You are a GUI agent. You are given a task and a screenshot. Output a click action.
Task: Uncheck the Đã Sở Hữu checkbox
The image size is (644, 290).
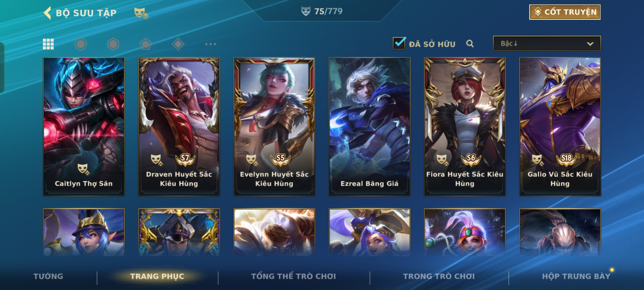399,43
